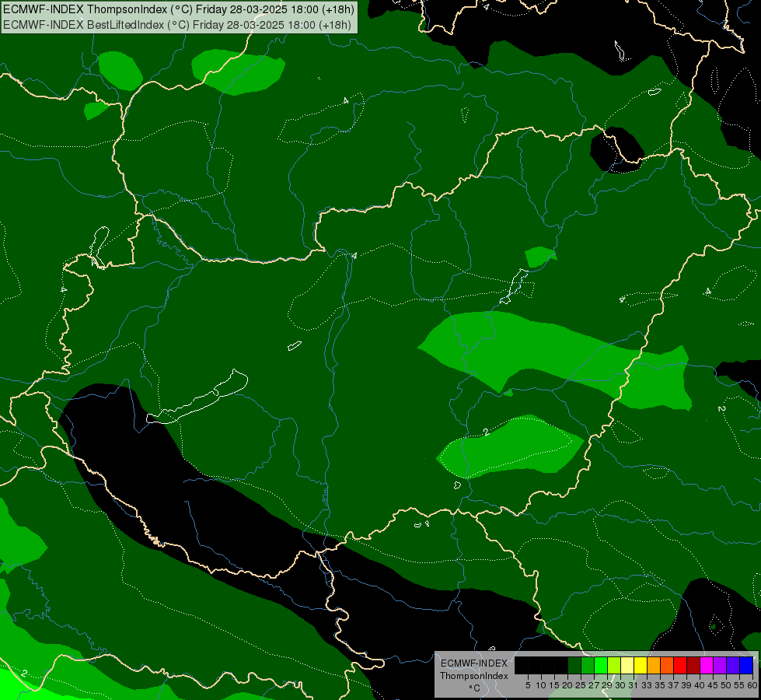Select the yellow legend swatch (31-33)
761x700 pixels.
coord(641,665)
